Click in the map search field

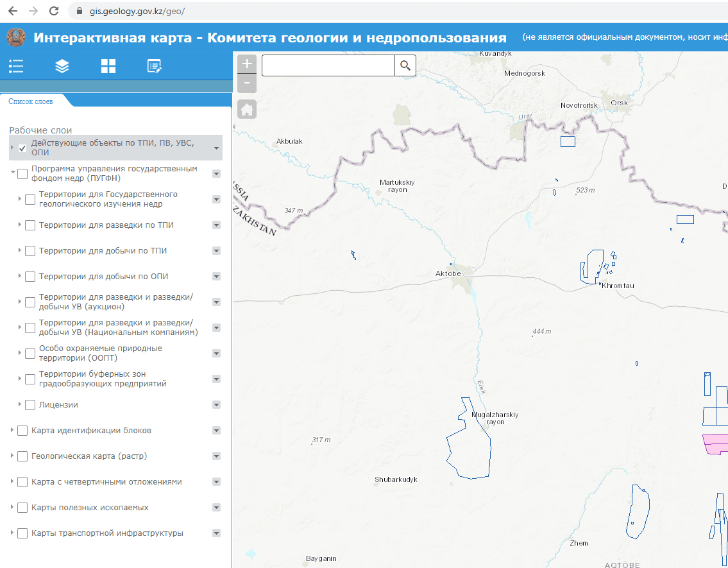[328, 65]
